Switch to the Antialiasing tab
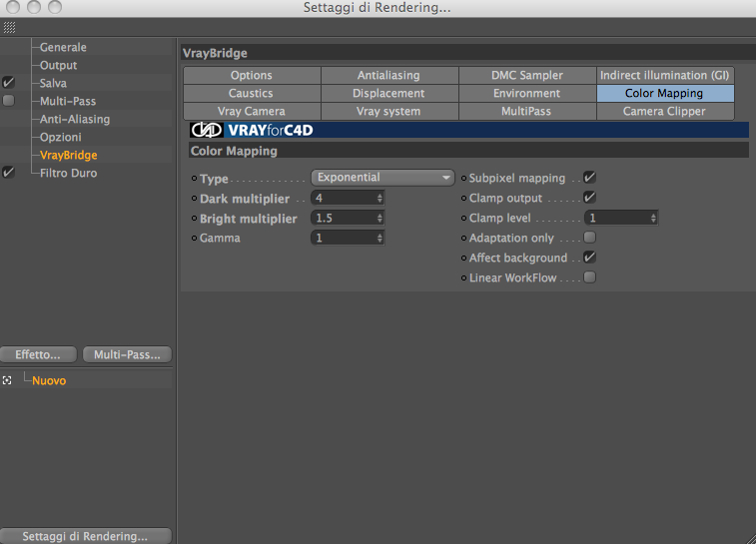Viewport: 756px width, 544px height. tap(389, 75)
